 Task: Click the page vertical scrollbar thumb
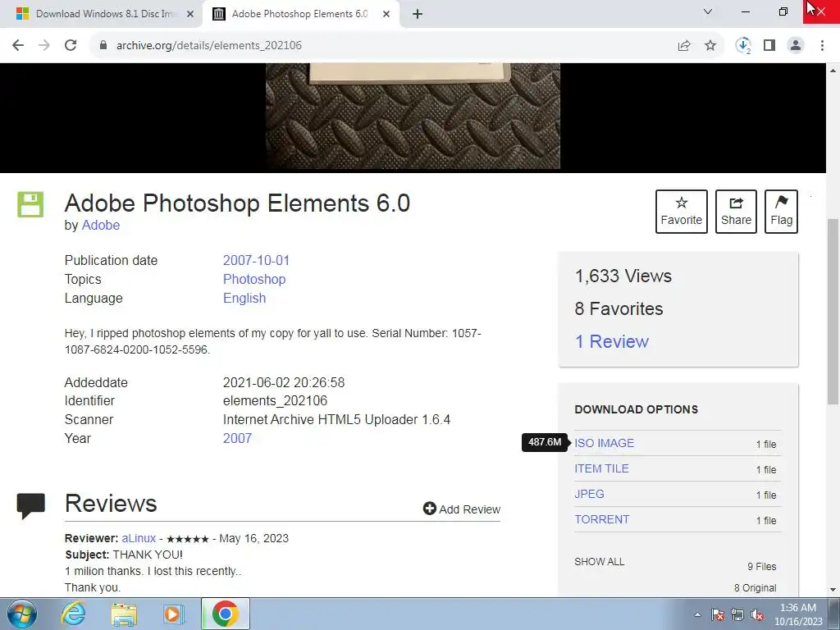833,311
